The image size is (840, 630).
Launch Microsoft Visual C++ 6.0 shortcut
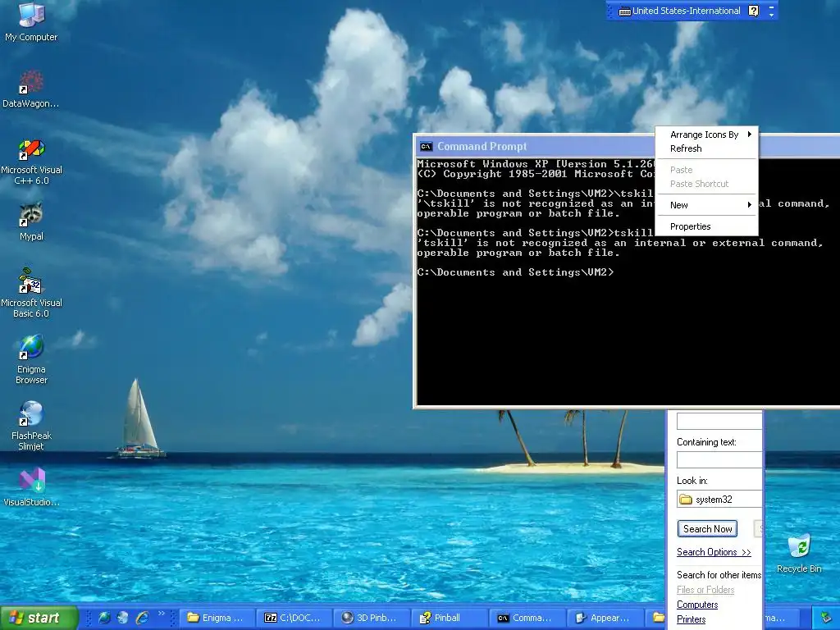(x=31, y=162)
